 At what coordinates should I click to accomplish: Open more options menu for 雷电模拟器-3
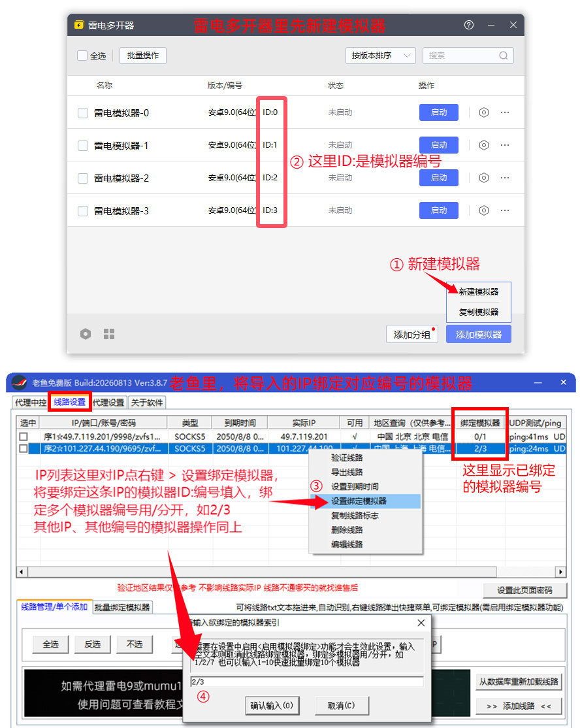[x=505, y=210]
